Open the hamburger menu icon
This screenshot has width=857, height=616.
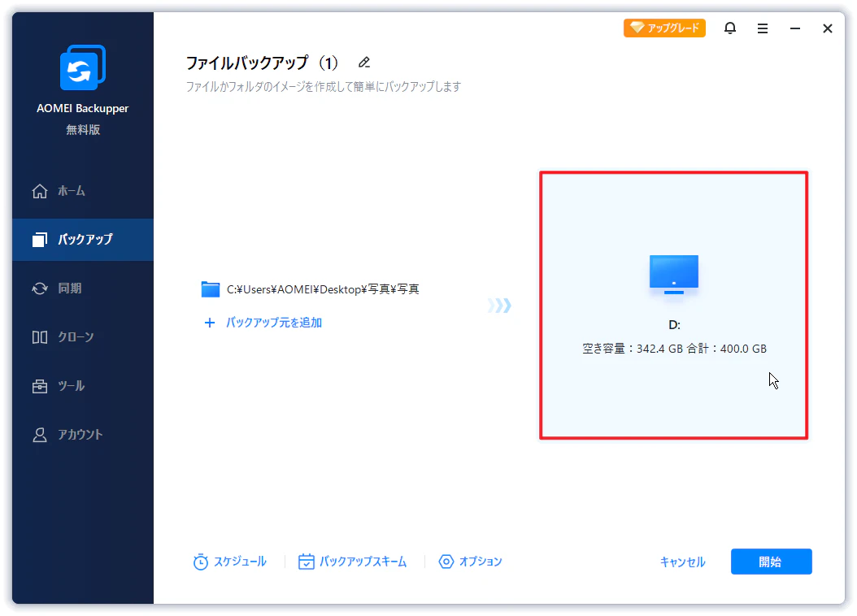click(763, 28)
